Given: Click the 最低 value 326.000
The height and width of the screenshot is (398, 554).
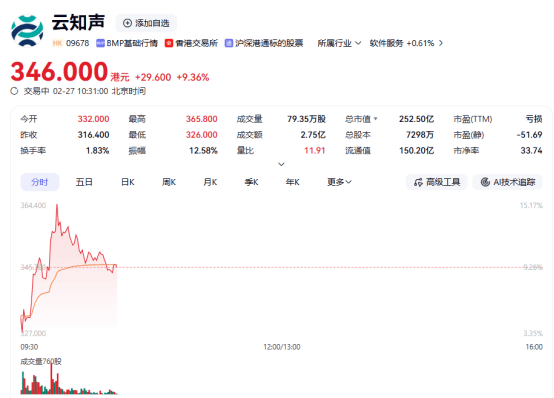Looking at the screenshot, I should click(x=201, y=135).
